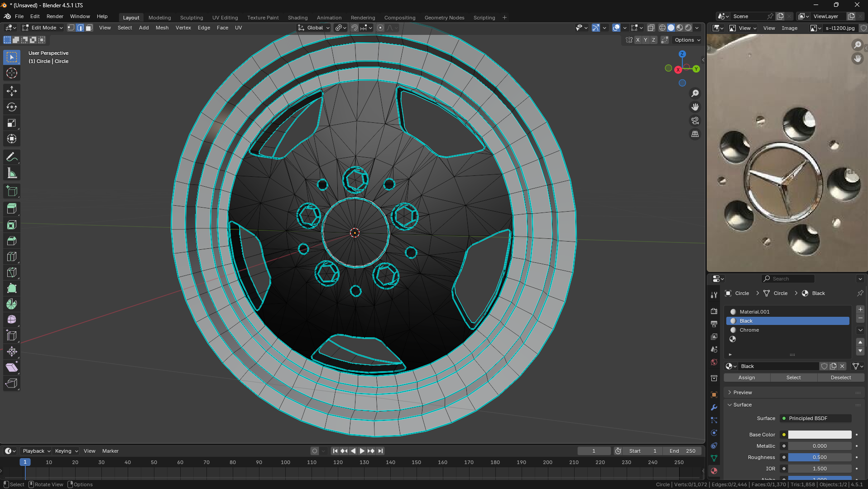Toggle proportional editing in header
The image size is (868, 489).
(x=380, y=28)
